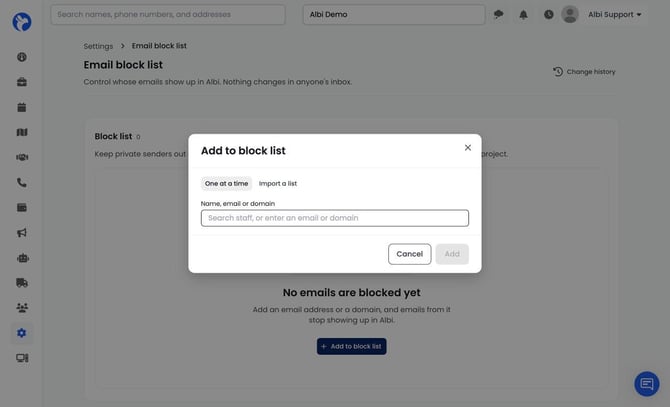This screenshot has width=670, height=407.
Task: Open the briefcase projects icon in sidebar
Action: 22,82
